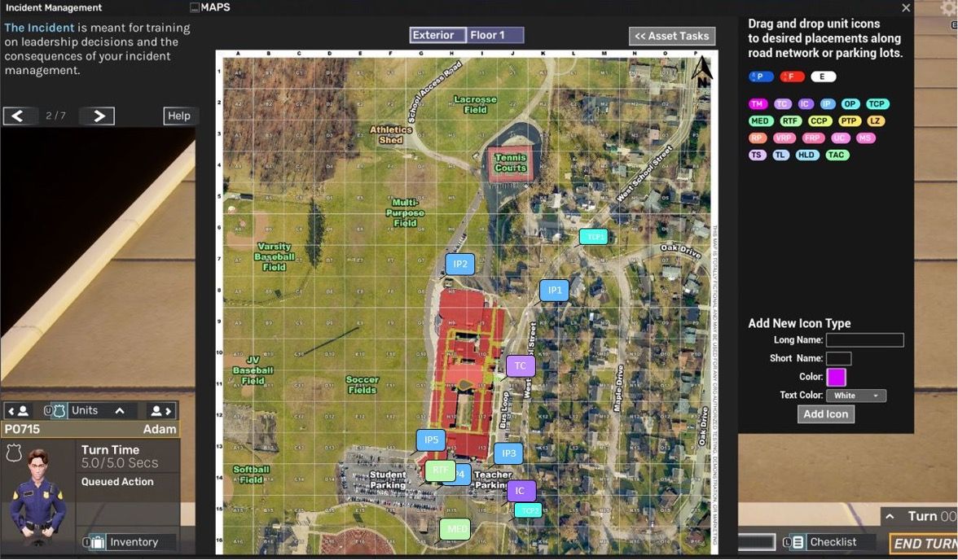Expand the Turn panel chevron

click(x=890, y=517)
